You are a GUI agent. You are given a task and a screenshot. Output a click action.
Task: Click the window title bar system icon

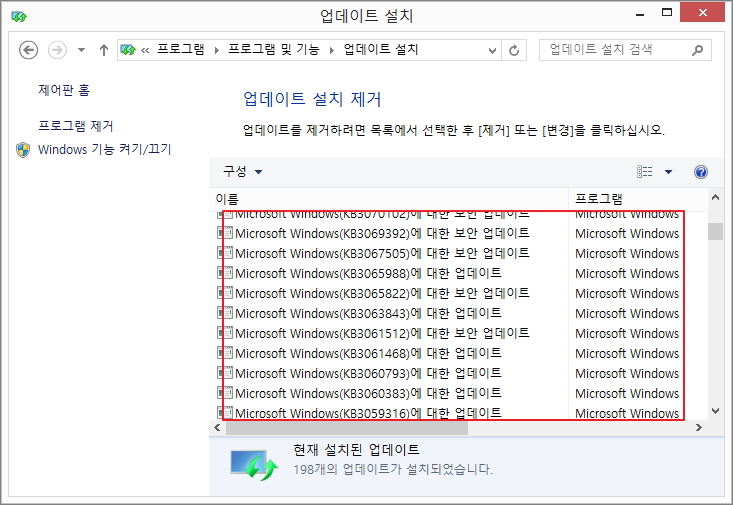coord(19,17)
